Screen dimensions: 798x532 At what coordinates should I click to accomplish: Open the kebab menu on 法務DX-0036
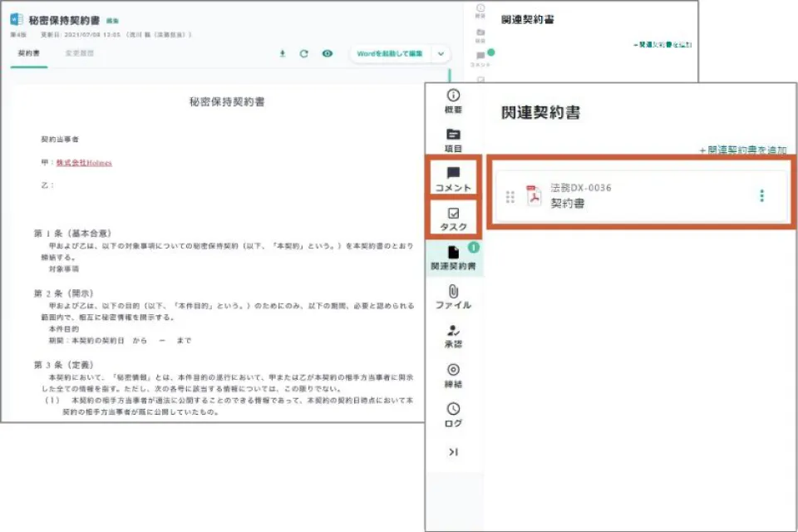[762, 195]
